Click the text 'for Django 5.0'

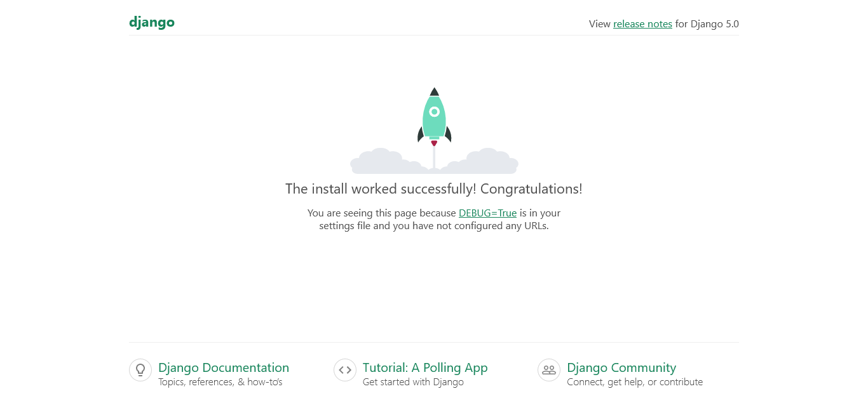706,23
